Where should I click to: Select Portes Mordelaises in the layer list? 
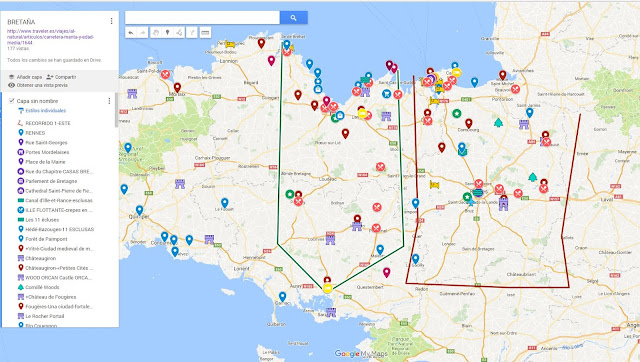coord(47,152)
